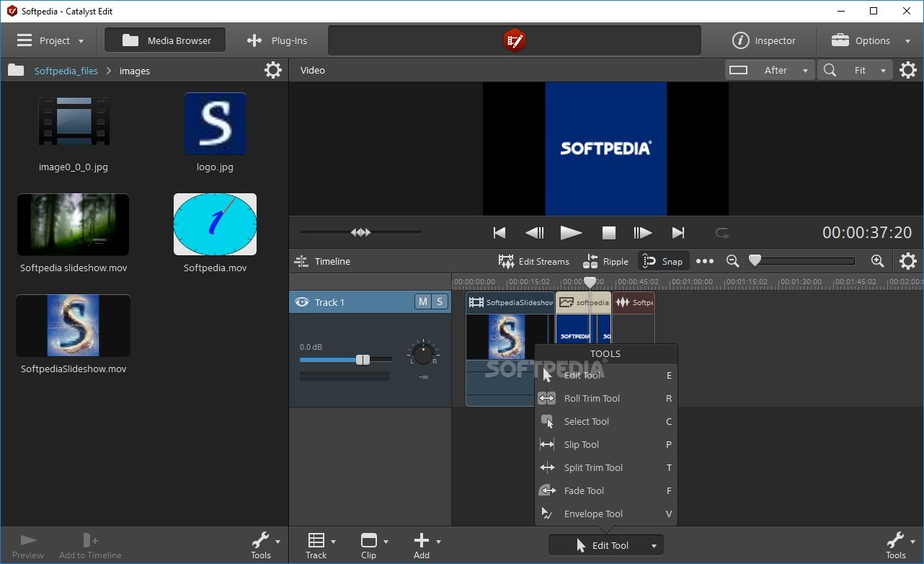Play the timeline
This screenshot has width=924, height=564.
click(x=571, y=232)
